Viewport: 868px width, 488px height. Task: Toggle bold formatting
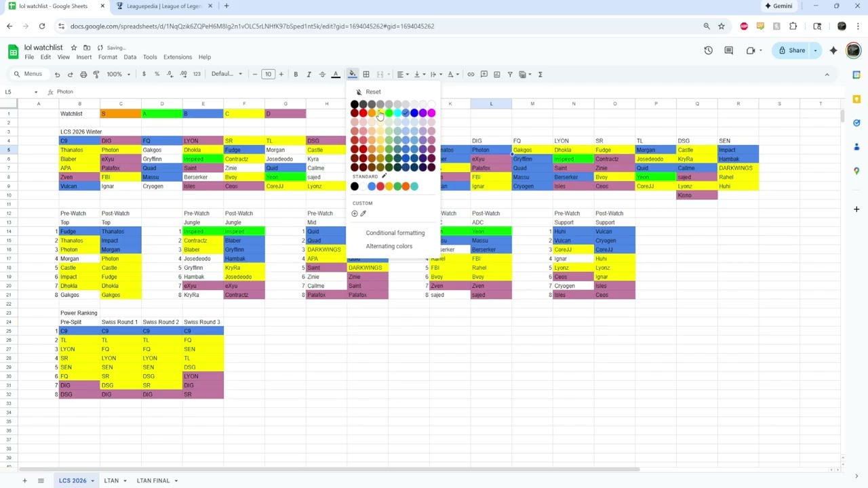296,75
